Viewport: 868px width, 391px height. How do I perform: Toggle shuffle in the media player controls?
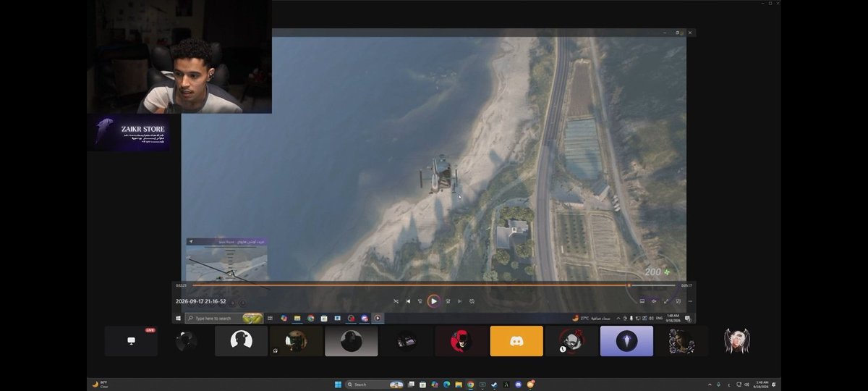coord(396,301)
